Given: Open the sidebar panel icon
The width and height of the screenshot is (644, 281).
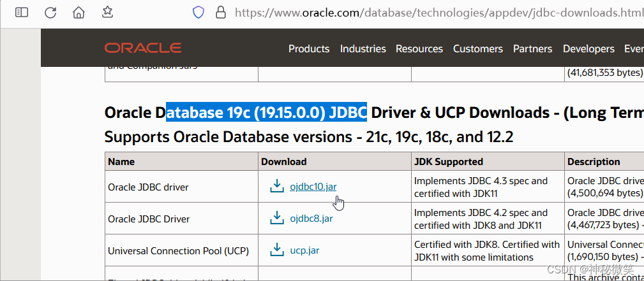Looking at the screenshot, I should [22, 13].
